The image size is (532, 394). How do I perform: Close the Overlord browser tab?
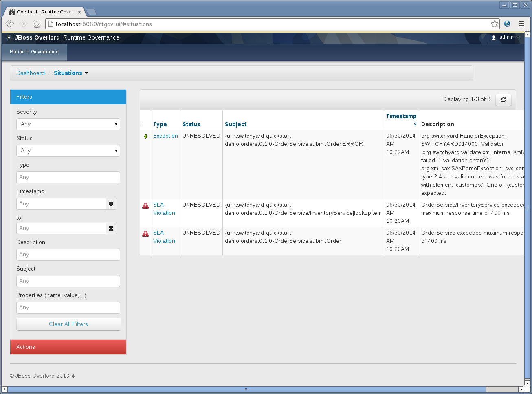tap(79, 12)
